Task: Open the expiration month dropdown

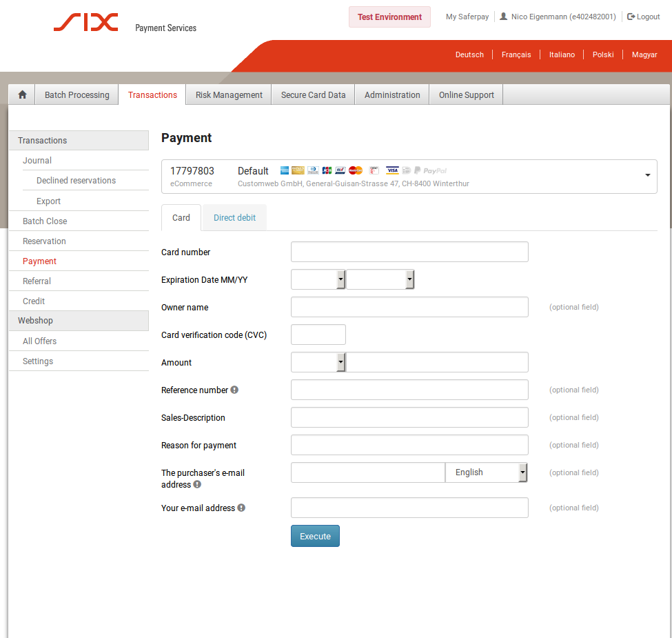Action: click(341, 279)
